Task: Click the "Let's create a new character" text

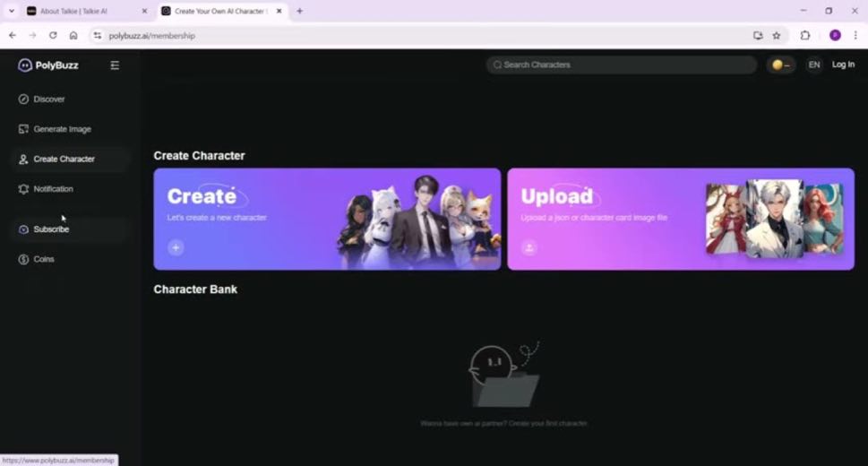Action: click(217, 218)
